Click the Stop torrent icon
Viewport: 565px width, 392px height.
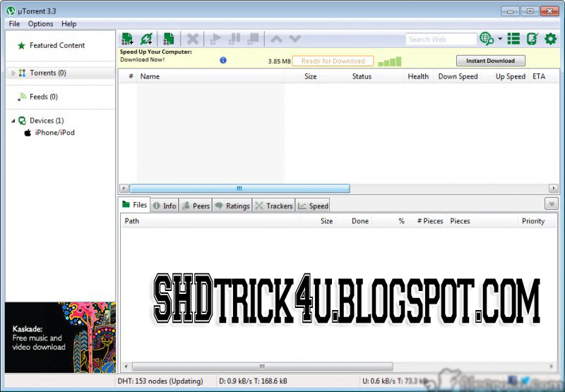[254, 39]
